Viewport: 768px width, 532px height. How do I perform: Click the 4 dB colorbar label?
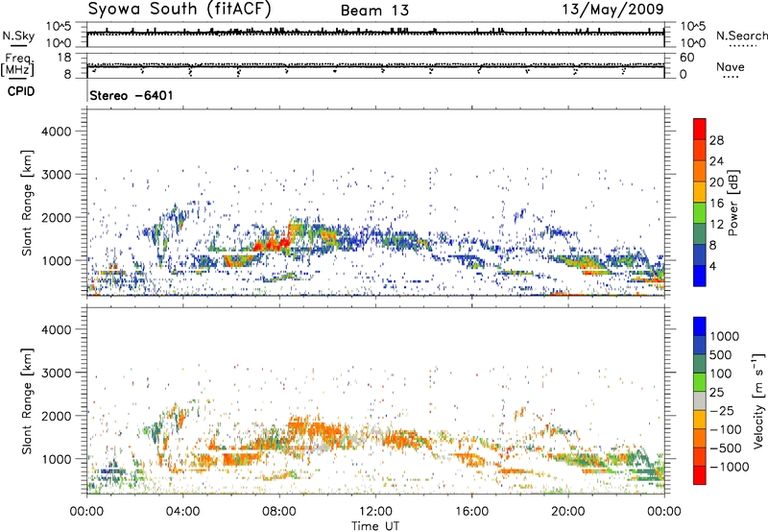pyautogui.click(x=712, y=266)
